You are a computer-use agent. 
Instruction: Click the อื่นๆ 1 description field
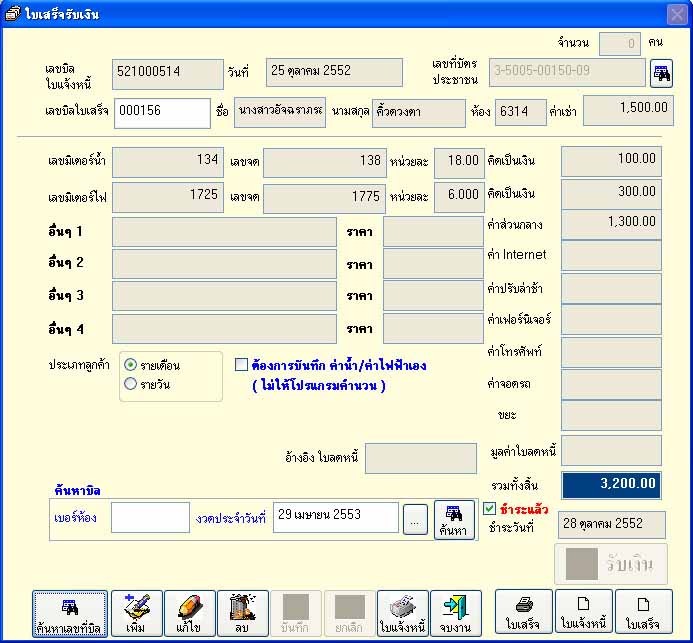click(224, 232)
